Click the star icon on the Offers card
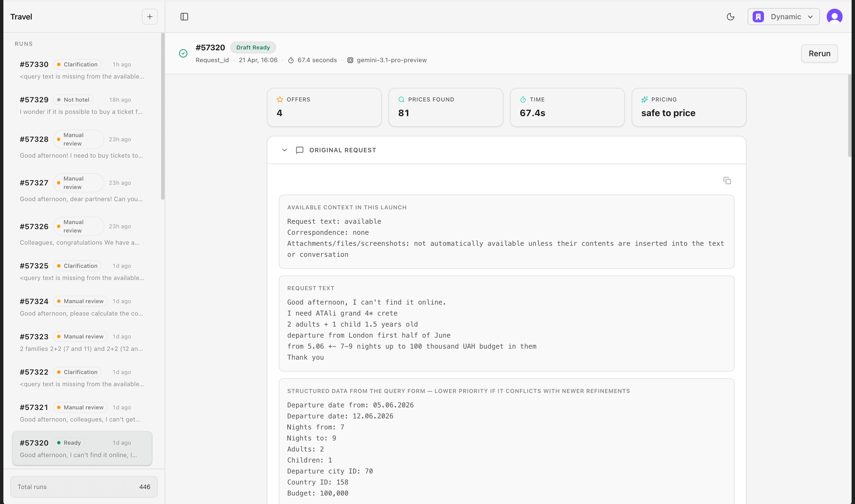The height and width of the screenshot is (504, 855). [x=279, y=99]
